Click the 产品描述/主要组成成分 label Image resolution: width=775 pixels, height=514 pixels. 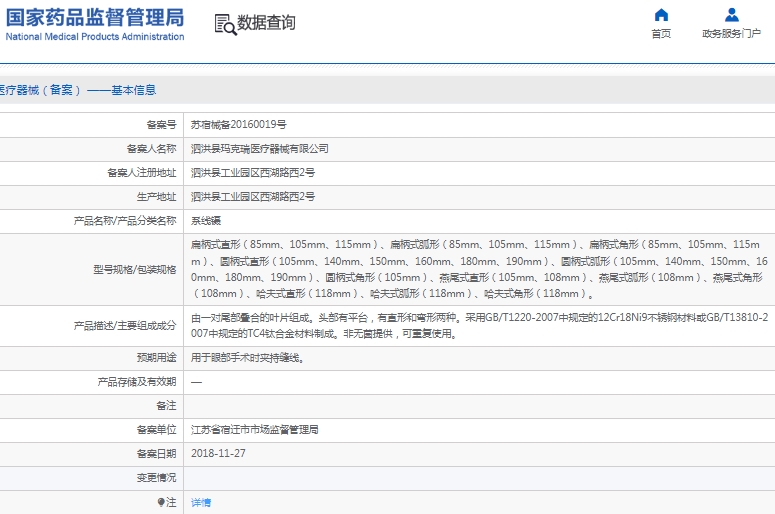click(125, 326)
